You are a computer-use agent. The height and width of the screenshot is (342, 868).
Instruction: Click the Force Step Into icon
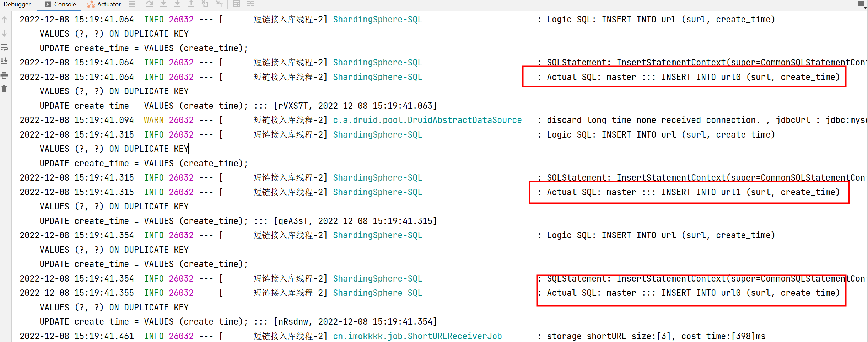pyautogui.click(x=177, y=4)
